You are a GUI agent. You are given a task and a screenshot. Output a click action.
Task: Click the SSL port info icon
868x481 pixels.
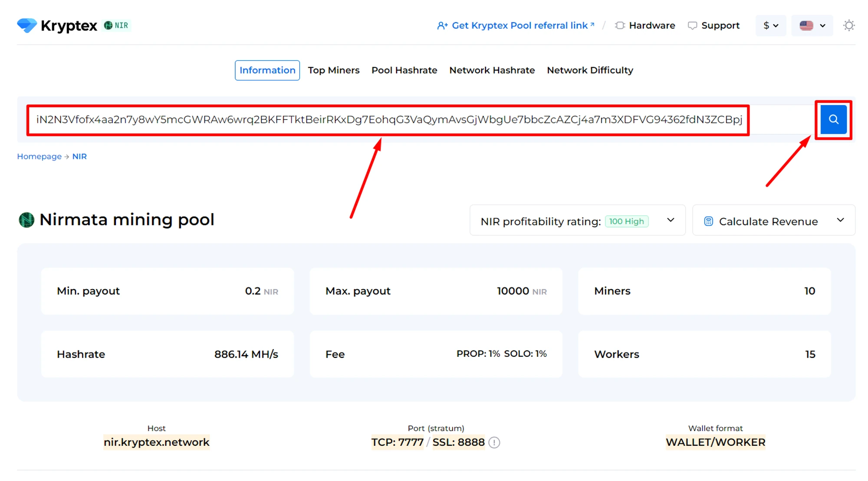[x=494, y=442]
